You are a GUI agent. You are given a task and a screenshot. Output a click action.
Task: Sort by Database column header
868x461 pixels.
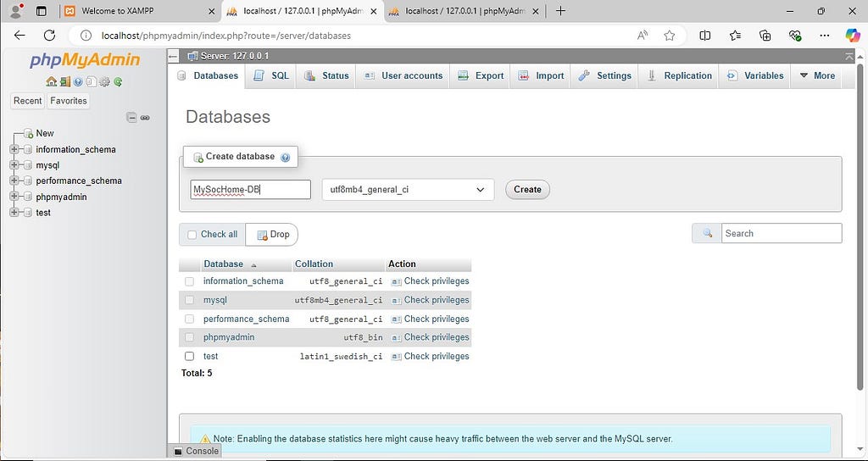(x=223, y=264)
